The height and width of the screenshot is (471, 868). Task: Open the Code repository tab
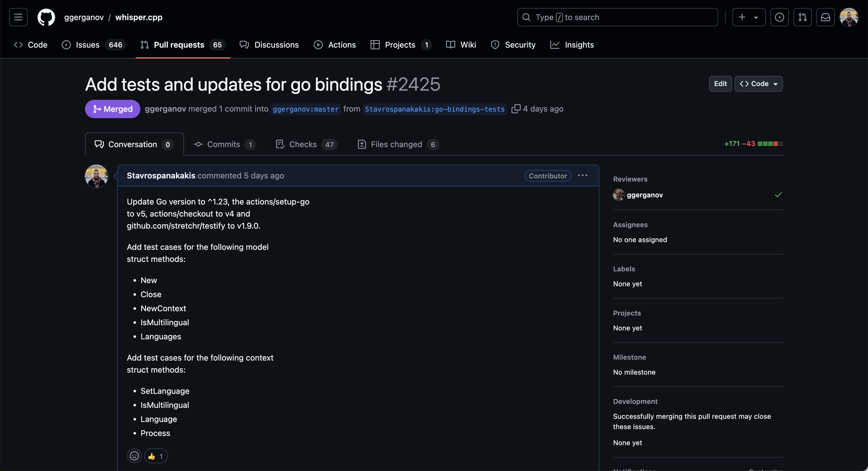point(30,44)
